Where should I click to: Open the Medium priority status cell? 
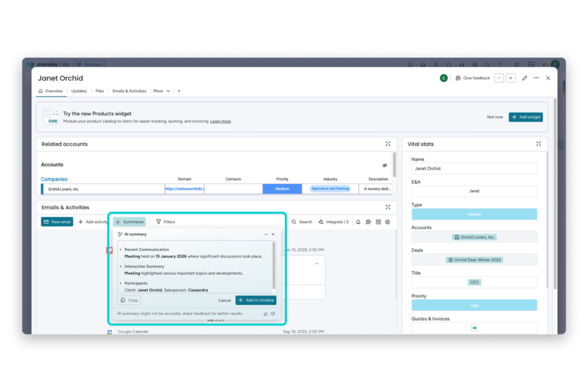(282, 189)
